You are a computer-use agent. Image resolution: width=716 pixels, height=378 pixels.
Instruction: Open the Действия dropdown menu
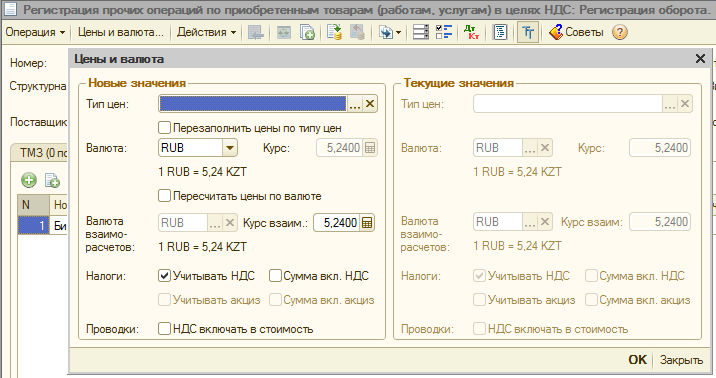point(206,32)
